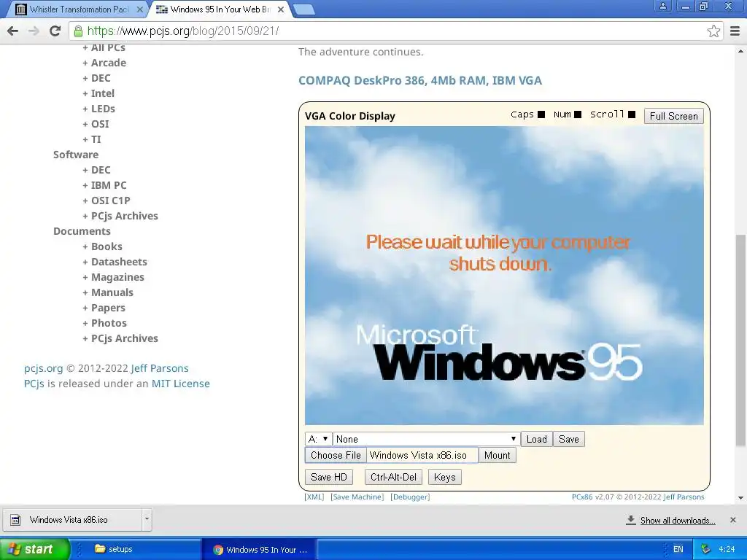747x560 pixels.
Task: Click the Keys button
Action: pyautogui.click(x=444, y=477)
